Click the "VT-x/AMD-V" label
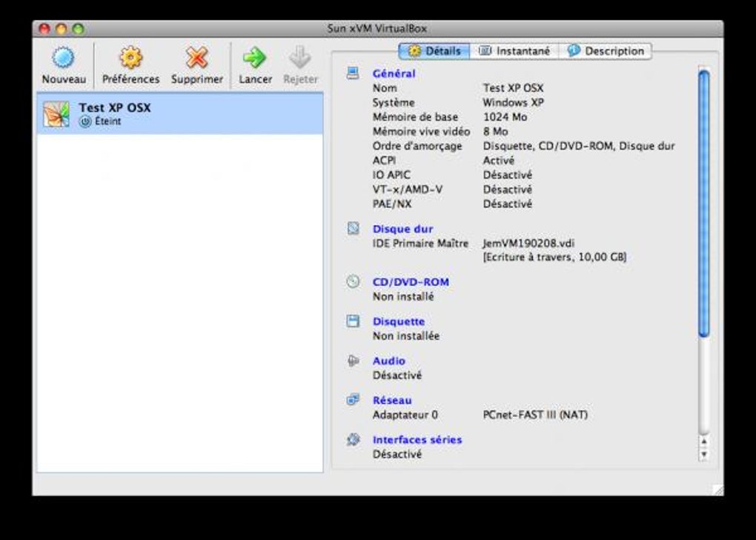The width and height of the screenshot is (756, 540). pyautogui.click(x=408, y=190)
